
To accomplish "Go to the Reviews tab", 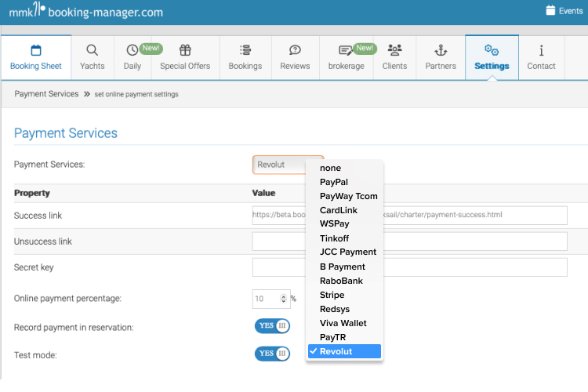I will tap(295, 57).
